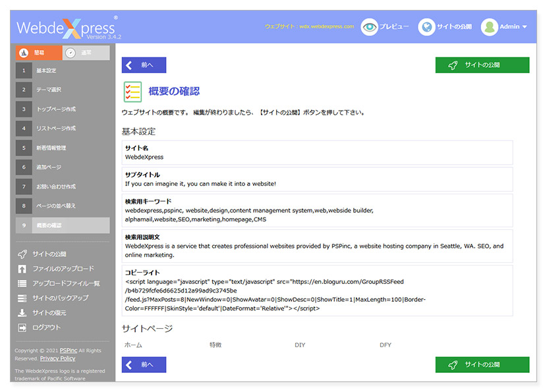Open the Admin dropdown arrow
Screen dimensions: 547x392
(525, 27)
